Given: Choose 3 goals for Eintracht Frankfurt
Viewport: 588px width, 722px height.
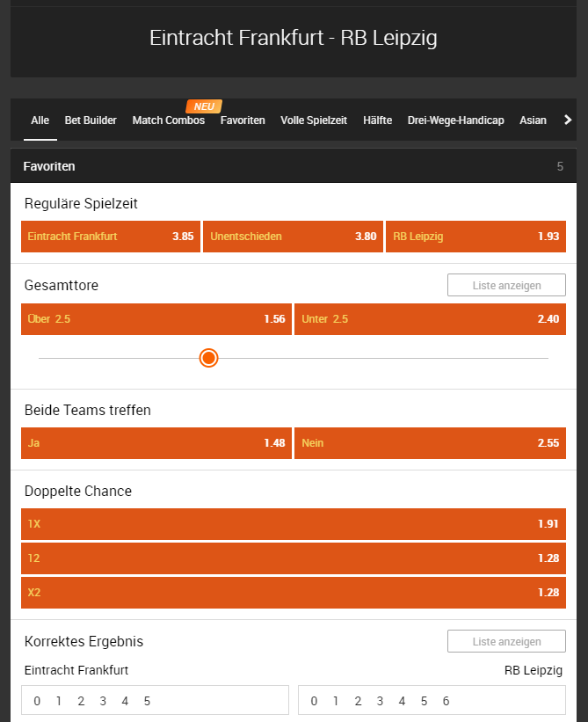Looking at the screenshot, I should coord(103,701).
